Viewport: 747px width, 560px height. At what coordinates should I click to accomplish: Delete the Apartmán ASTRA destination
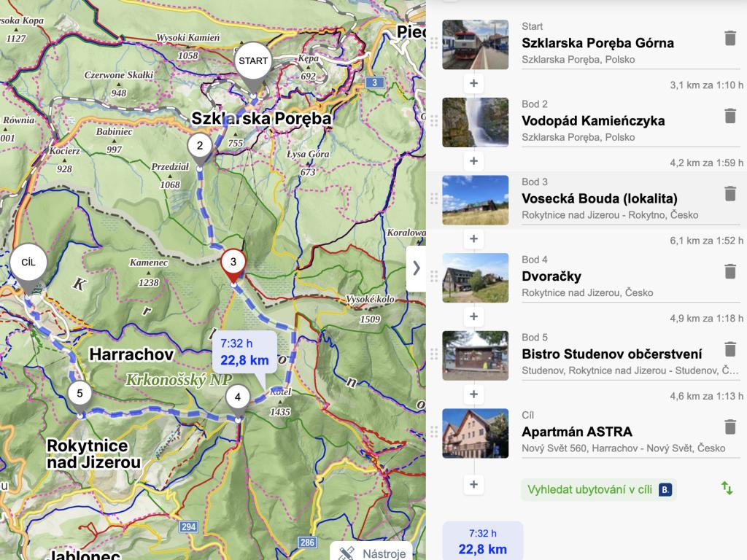(729, 426)
